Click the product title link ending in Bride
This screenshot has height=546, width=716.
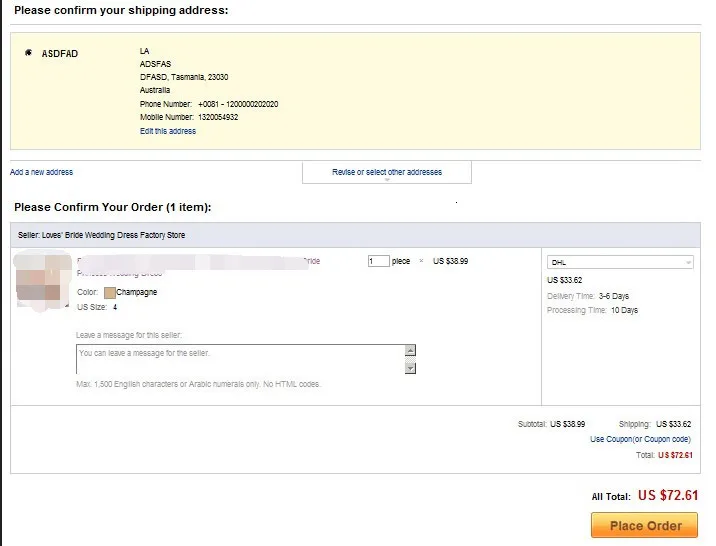click(311, 261)
